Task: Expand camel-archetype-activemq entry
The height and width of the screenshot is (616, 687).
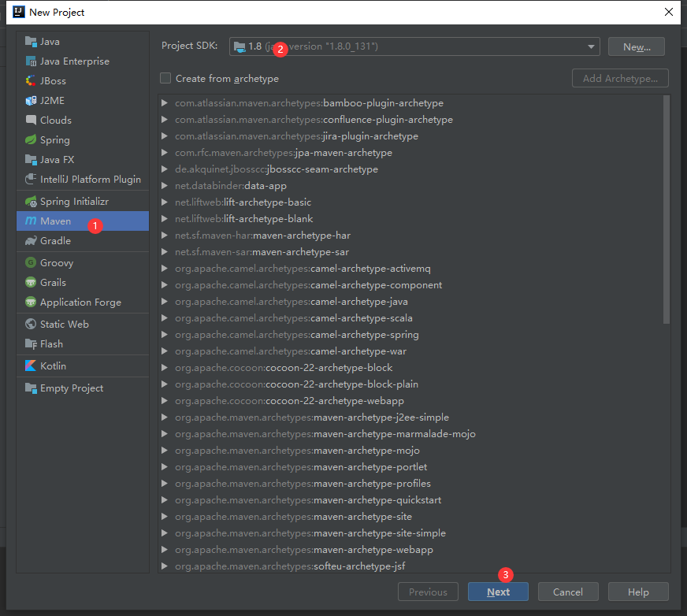Action: (165, 269)
